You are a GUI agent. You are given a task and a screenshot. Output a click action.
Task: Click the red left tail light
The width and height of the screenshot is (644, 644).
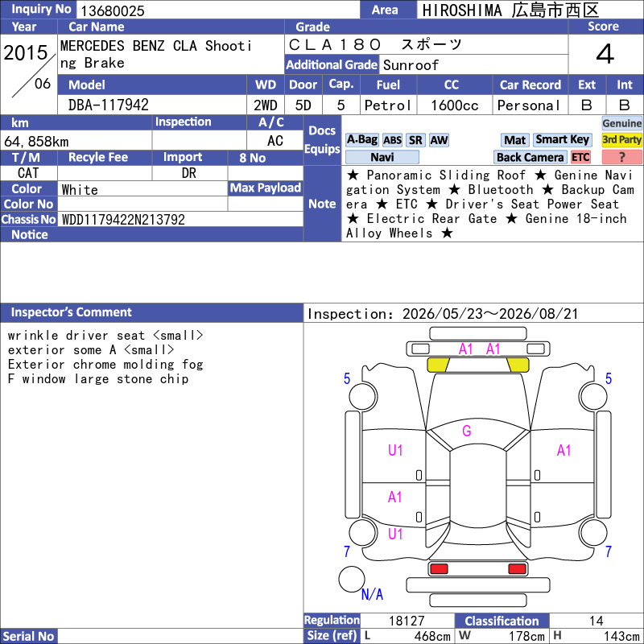(439, 569)
